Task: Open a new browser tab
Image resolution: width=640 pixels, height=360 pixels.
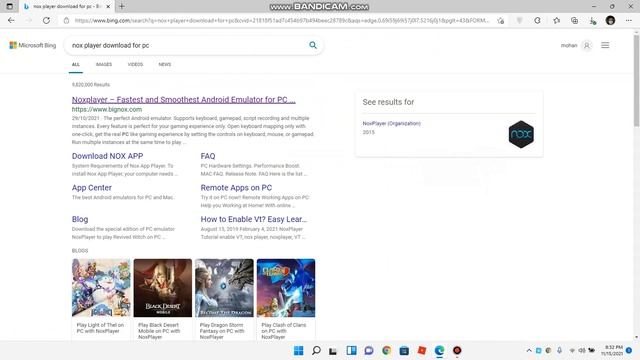Action: point(122,7)
